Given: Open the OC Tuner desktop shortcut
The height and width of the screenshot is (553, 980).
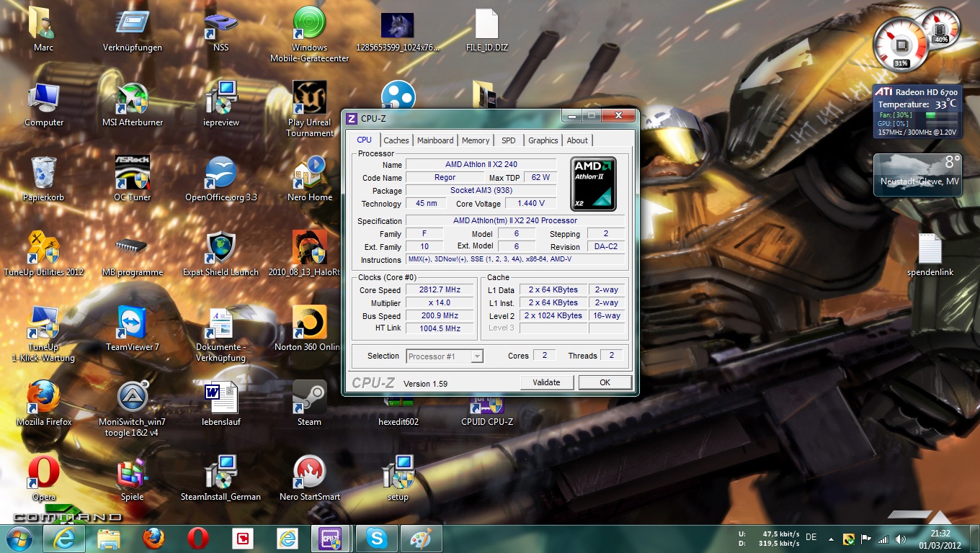Looking at the screenshot, I should pos(132,174).
